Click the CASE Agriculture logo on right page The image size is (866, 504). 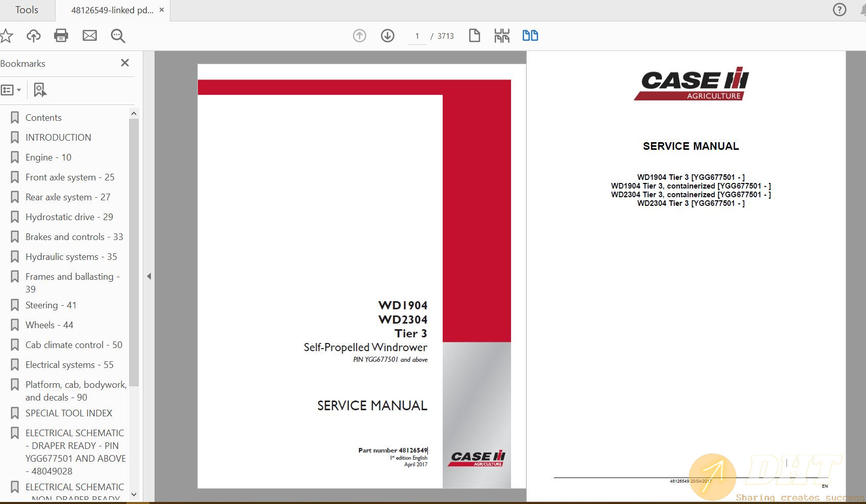coord(692,83)
